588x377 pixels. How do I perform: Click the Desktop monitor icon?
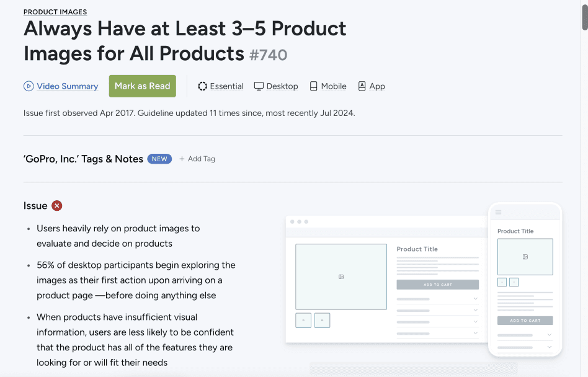coord(259,86)
